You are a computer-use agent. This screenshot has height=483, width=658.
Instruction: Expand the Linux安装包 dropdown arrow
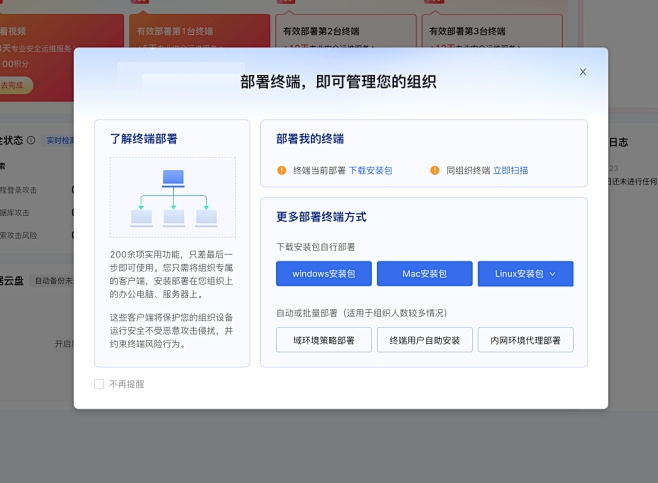553,273
